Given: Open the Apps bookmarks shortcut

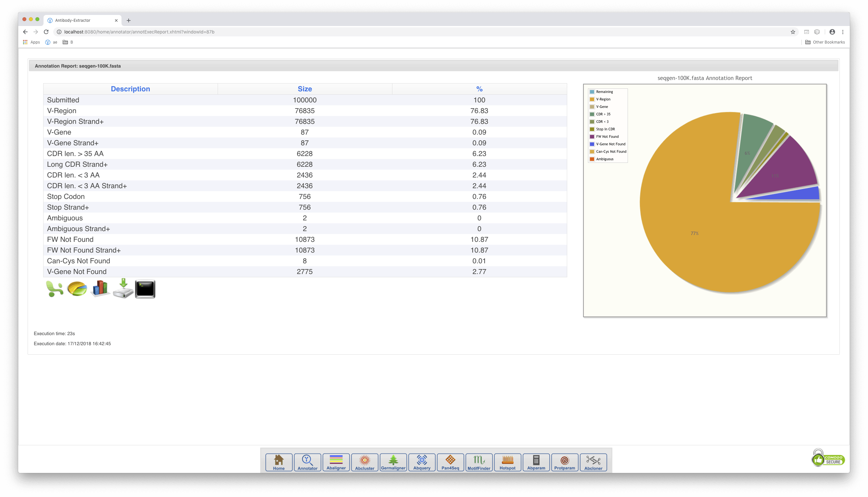Looking at the screenshot, I should pos(32,42).
